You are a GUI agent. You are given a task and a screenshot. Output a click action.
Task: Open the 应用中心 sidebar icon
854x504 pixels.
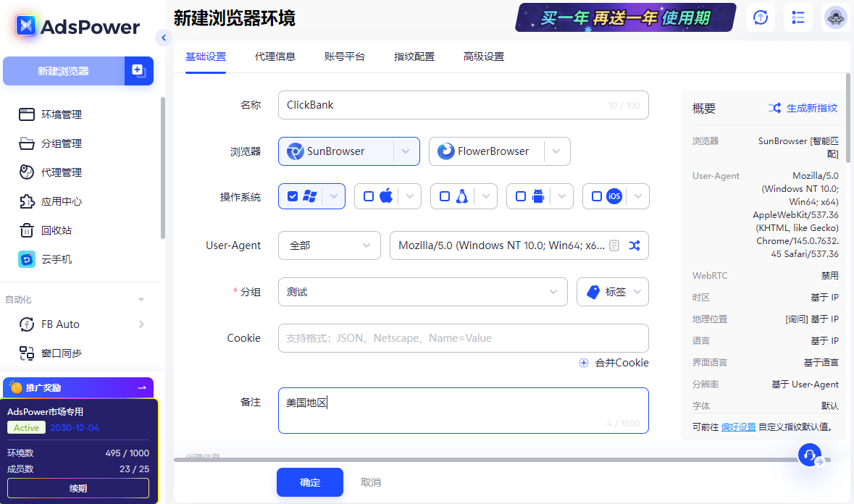pyautogui.click(x=26, y=201)
